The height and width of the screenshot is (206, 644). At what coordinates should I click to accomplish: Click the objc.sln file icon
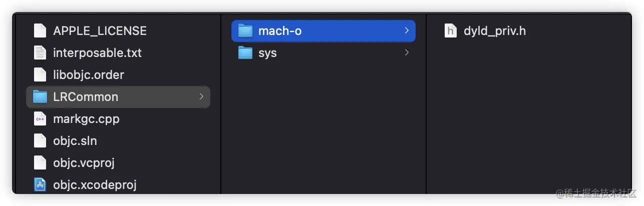(x=40, y=141)
